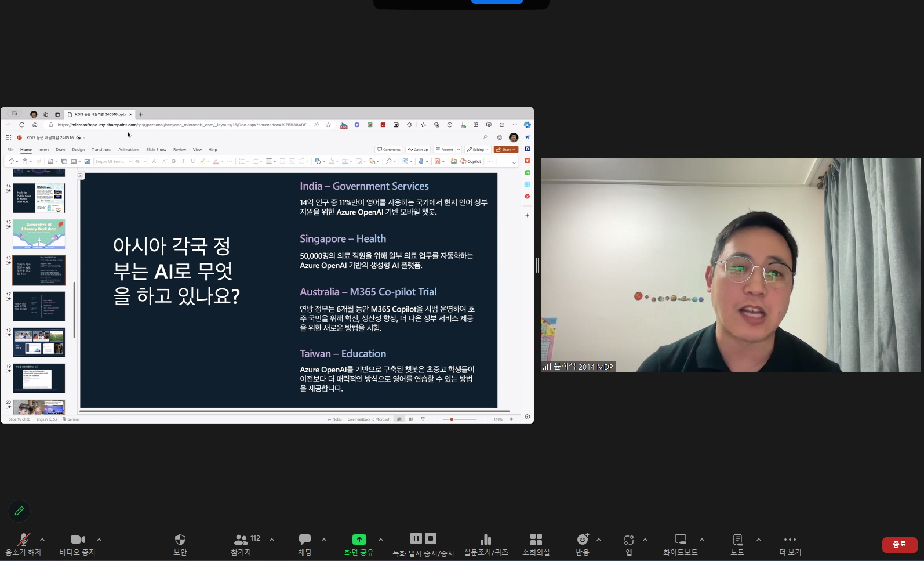Open the Editing mode dropdown

click(478, 150)
